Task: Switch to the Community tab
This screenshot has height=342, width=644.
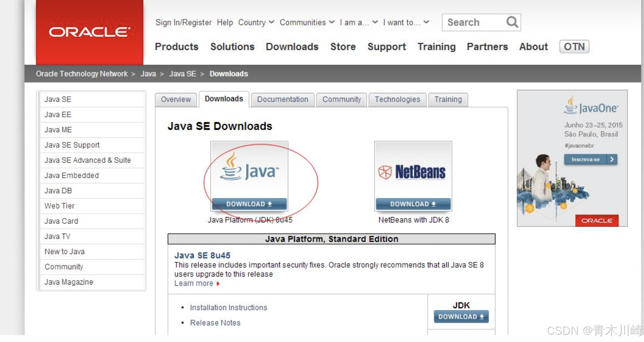Action: click(x=341, y=99)
